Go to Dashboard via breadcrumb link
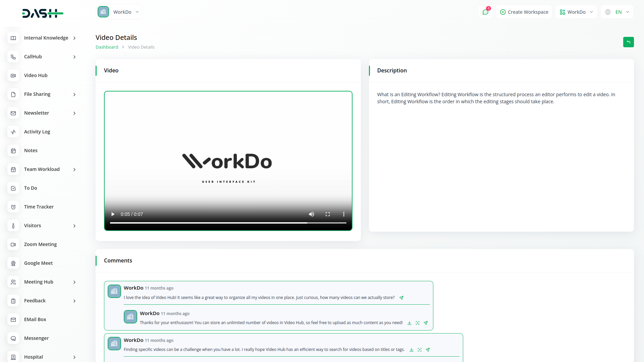 [x=107, y=47]
